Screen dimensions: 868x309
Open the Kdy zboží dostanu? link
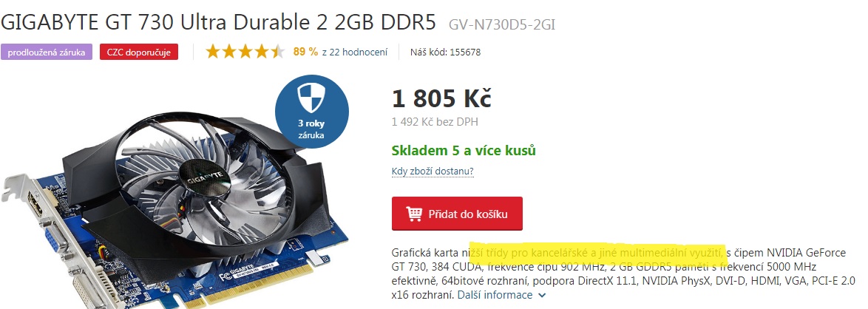(x=433, y=171)
